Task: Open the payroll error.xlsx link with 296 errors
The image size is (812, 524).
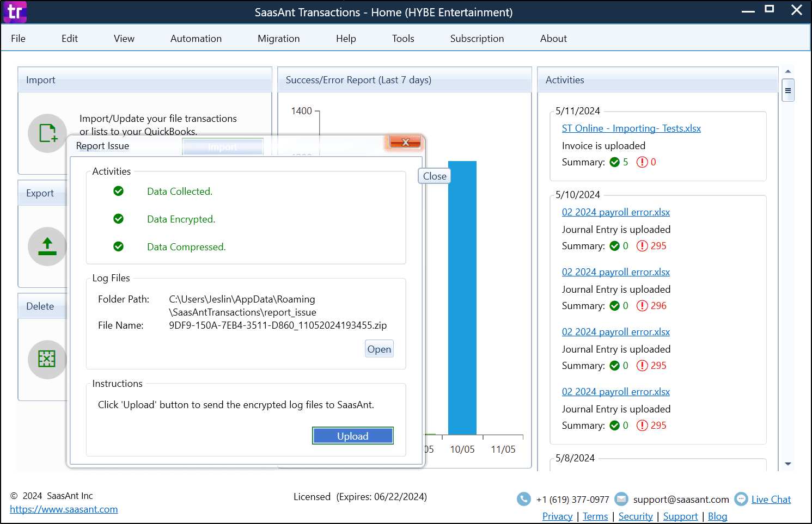Action: (x=616, y=272)
